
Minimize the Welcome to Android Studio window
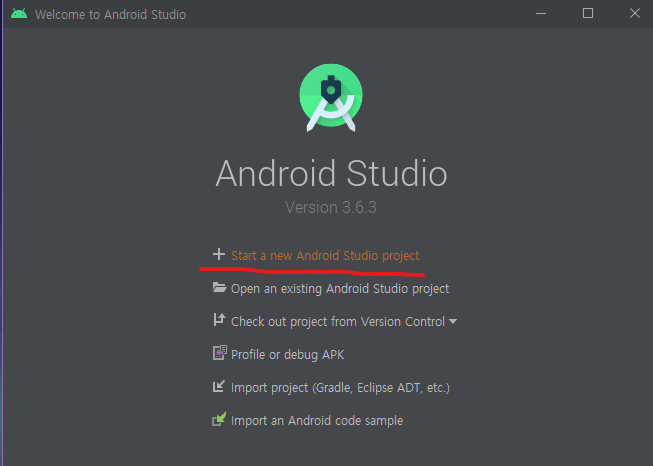pos(541,14)
